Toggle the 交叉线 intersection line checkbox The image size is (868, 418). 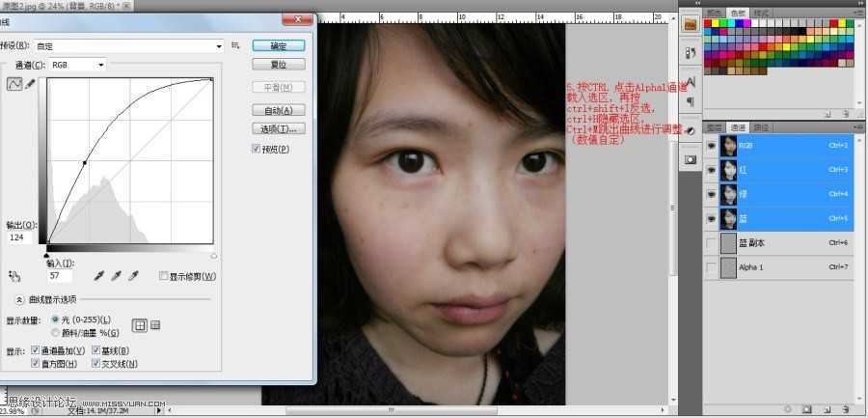tap(95, 364)
